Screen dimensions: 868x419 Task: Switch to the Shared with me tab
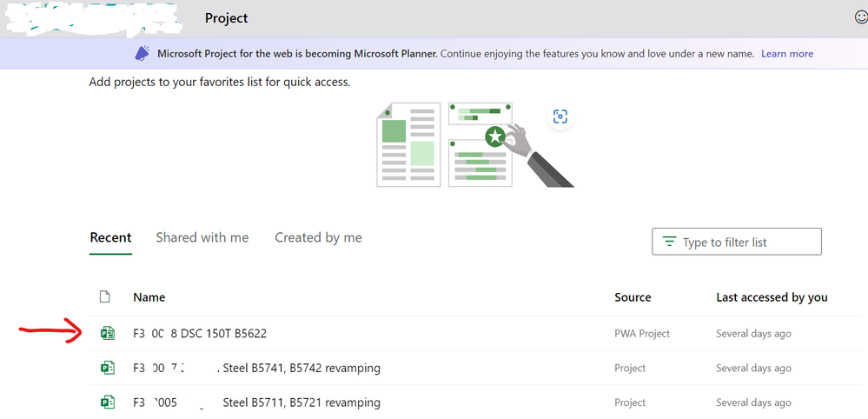202,237
